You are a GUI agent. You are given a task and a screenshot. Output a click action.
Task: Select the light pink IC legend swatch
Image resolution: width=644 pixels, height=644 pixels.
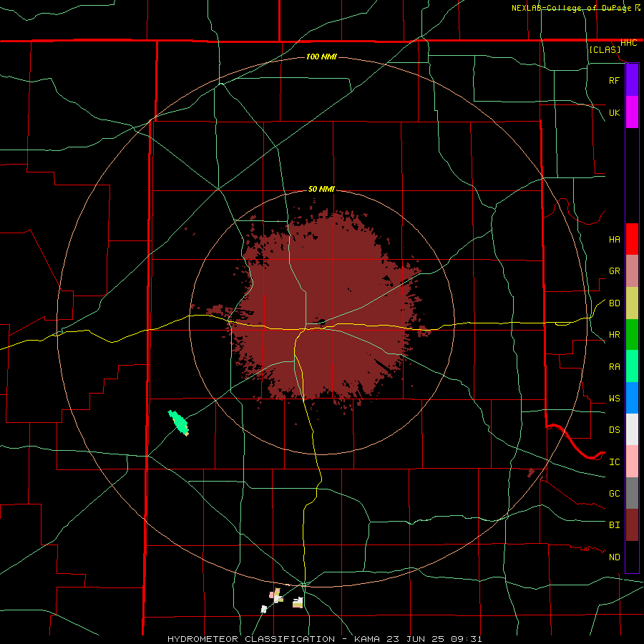coord(632,462)
